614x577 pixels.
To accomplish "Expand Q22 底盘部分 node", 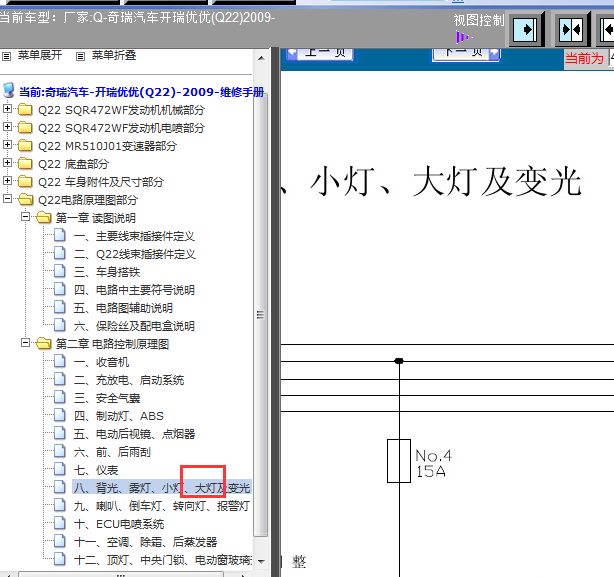I will 7,162.
